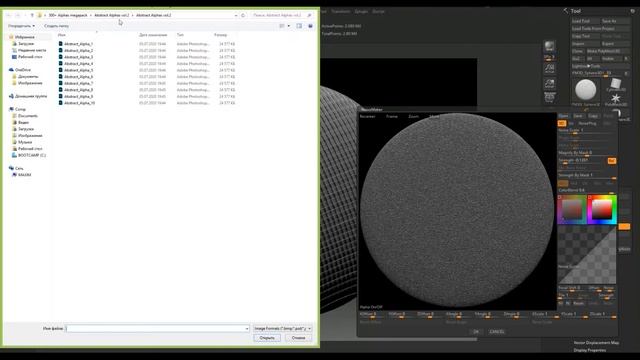The width and height of the screenshot is (640, 360).
Task: Toggle the orange 3D mode button
Action: click(562, 123)
